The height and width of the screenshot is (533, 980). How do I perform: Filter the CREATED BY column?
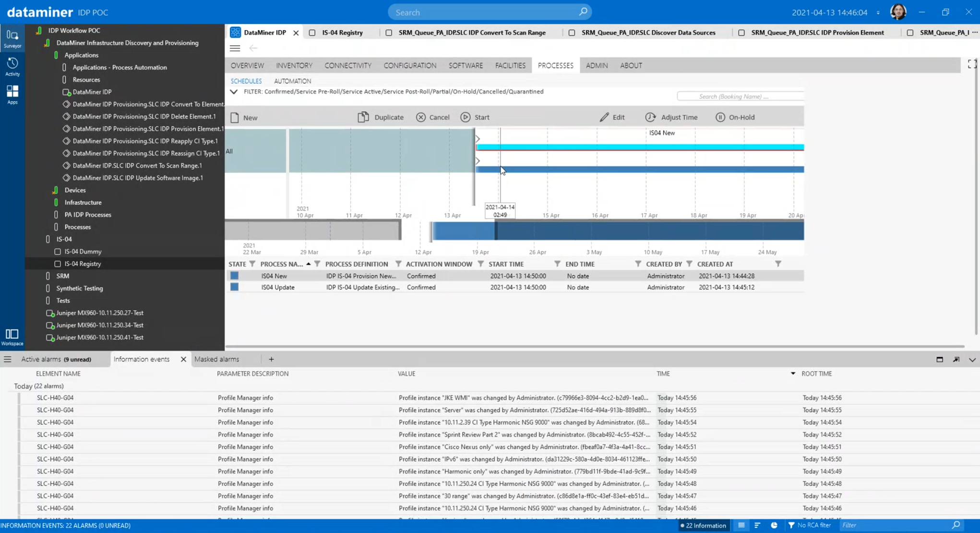point(689,264)
